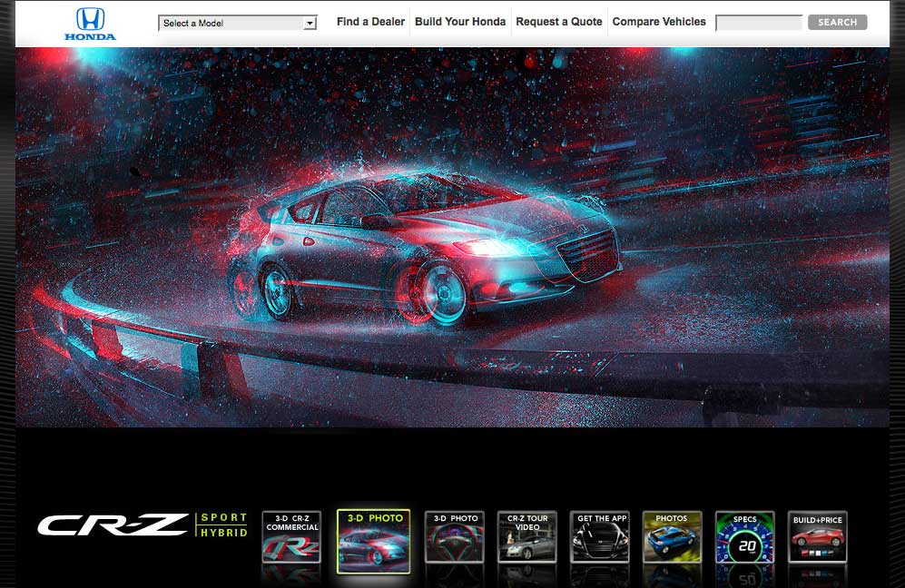Click the Honda logo
The width and height of the screenshot is (905, 588).
[90, 24]
